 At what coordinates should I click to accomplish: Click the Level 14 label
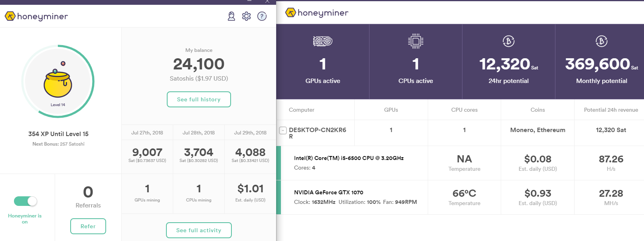pyautogui.click(x=58, y=105)
